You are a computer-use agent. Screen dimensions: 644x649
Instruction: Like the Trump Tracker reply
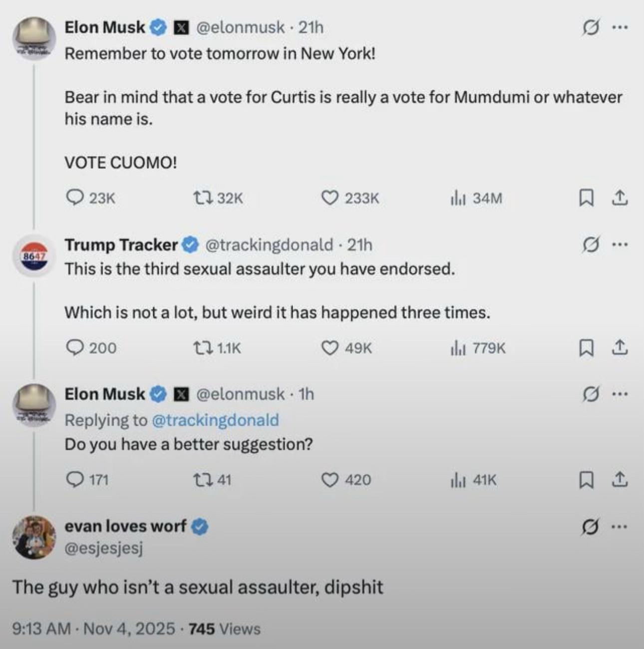click(x=329, y=348)
